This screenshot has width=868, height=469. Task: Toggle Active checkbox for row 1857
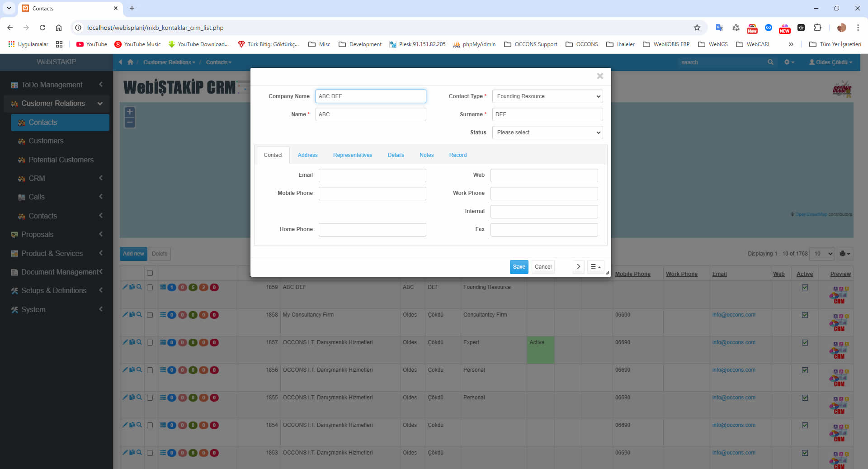(805, 342)
